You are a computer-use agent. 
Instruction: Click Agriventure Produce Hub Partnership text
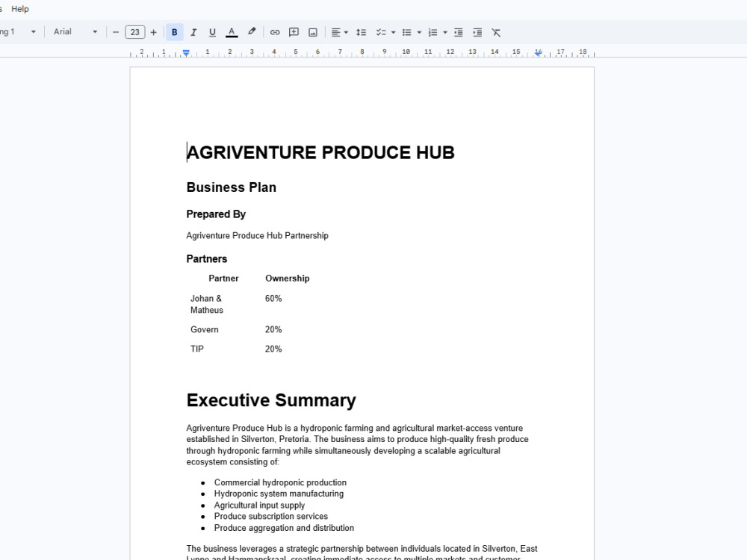[257, 236]
